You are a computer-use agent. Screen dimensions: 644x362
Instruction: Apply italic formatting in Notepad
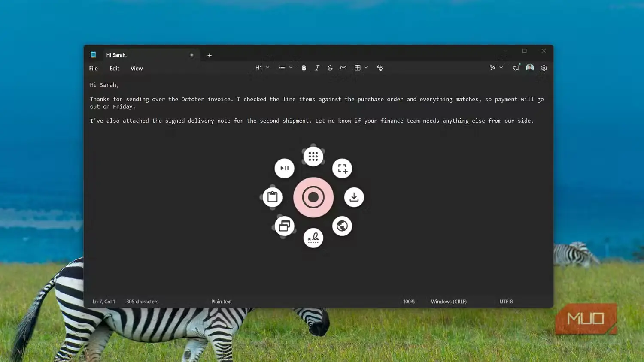[x=317, y=68]
